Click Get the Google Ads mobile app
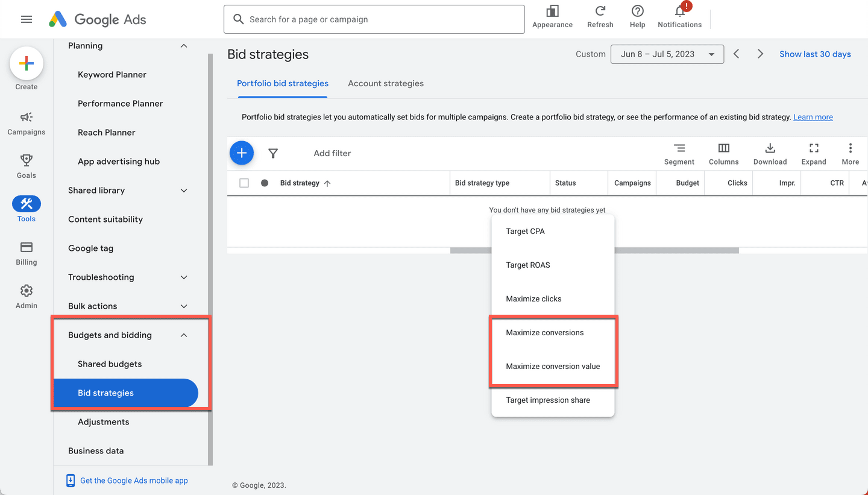The height and width of the screenshot is (495, 868). (x=134, y=481)
